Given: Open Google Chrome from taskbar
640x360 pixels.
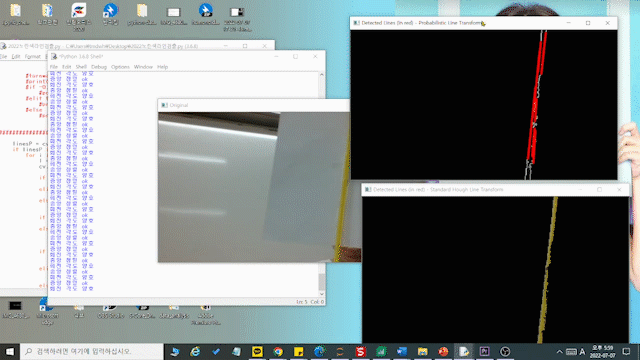Looking at the screenshot, I should (x=278, y=351).
